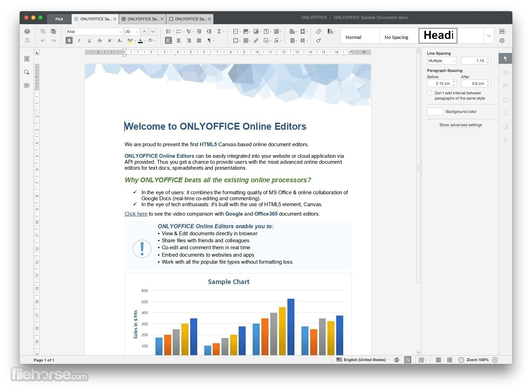532x392 pixels.
Task: Click the yellow highlight color button
Action: (x=130, y=41)
